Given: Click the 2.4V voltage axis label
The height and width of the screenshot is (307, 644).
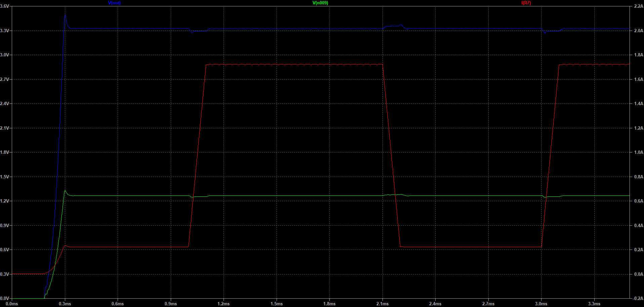Looking at the screenshot, I should [5, 103].
